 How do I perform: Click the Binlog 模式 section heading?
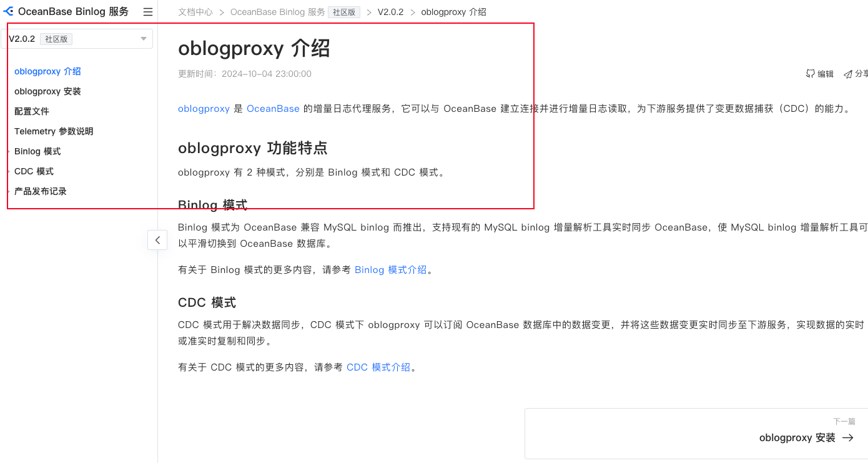[213, 205]
